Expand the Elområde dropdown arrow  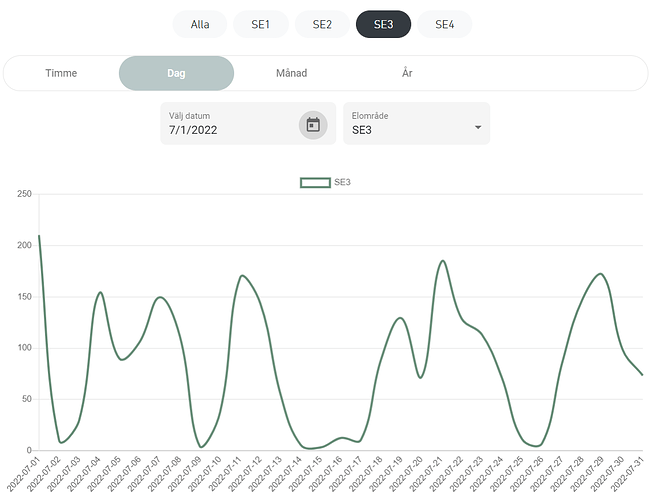pyautogui.click(x=477, y=127)
